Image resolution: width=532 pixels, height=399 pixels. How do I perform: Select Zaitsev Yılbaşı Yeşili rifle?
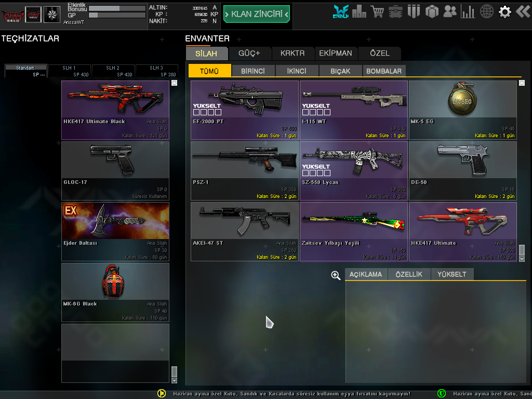point(354,231)
